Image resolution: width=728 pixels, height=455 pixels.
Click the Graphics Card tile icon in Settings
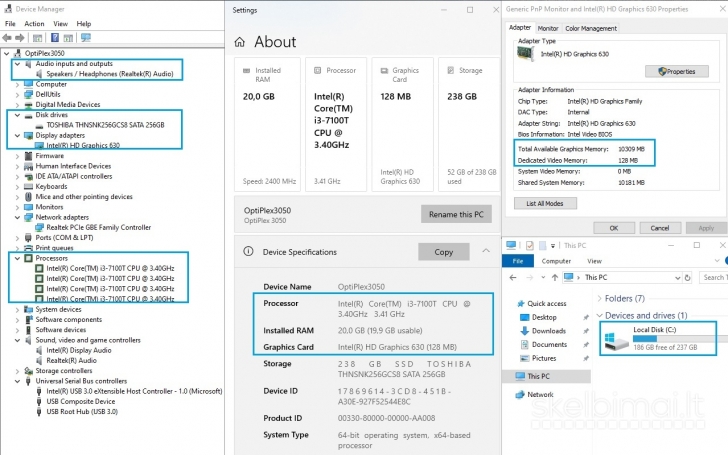(384, 71)
